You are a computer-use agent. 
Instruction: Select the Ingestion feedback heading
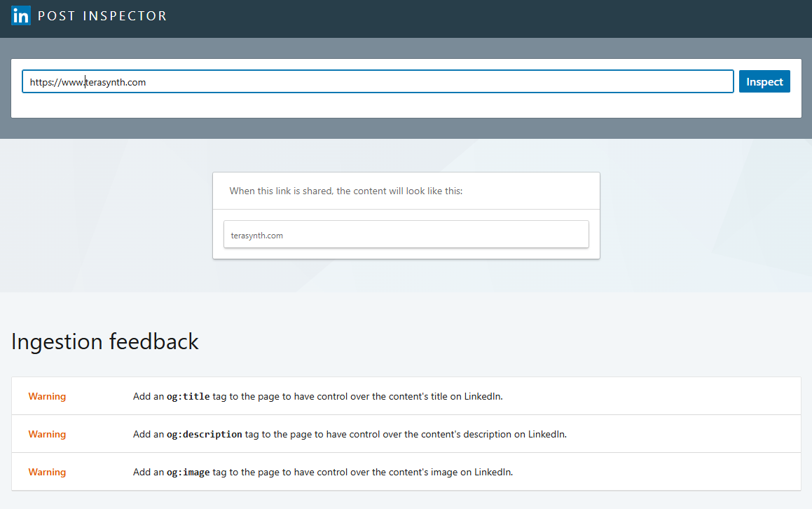click(105, 341)
